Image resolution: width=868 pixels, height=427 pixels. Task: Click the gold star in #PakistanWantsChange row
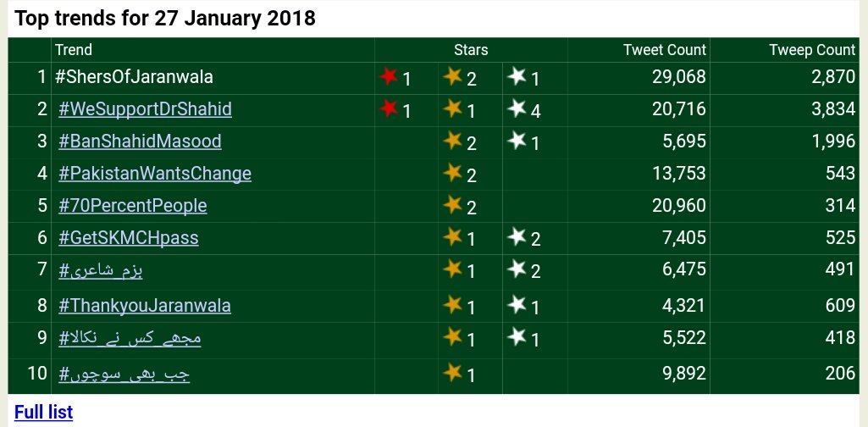[x=453, y=172]
